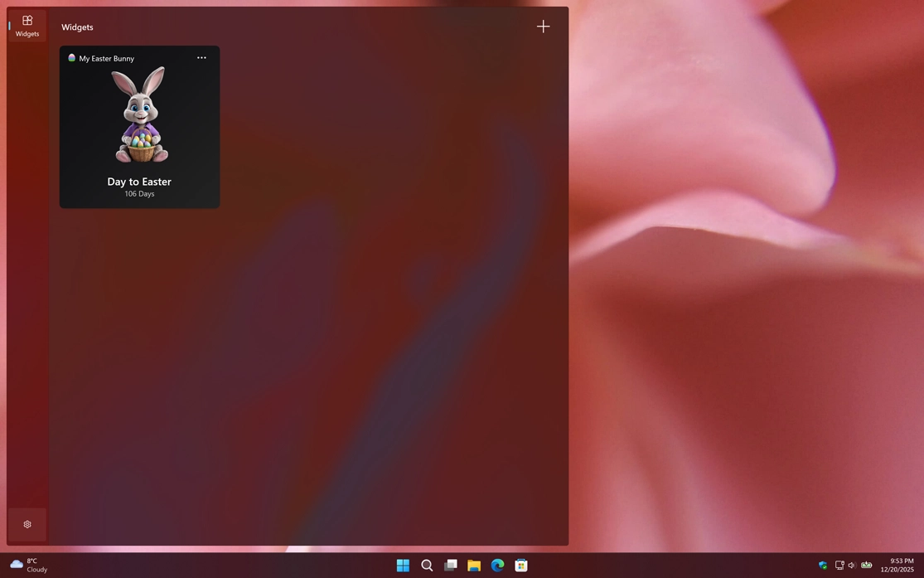Open Windows Search
This screenshot has width=924, height=578.
click(427, 565)
